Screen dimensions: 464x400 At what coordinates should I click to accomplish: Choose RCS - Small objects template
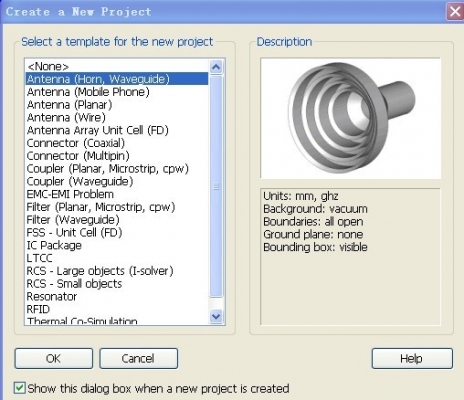pyautogui.click(x=117, y=284)
